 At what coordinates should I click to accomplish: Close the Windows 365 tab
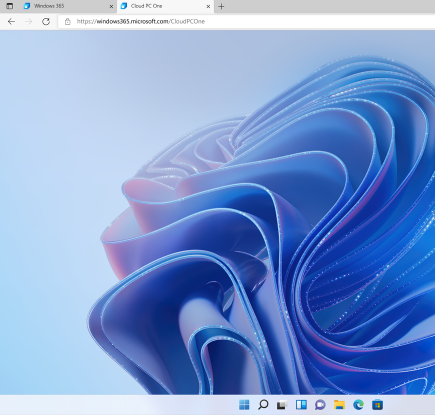pyautogui.click(x=111, y=6)
